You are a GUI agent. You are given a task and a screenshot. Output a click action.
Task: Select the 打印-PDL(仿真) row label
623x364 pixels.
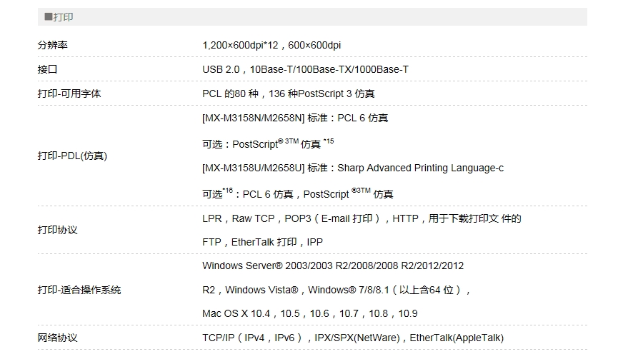click(72, 156)
